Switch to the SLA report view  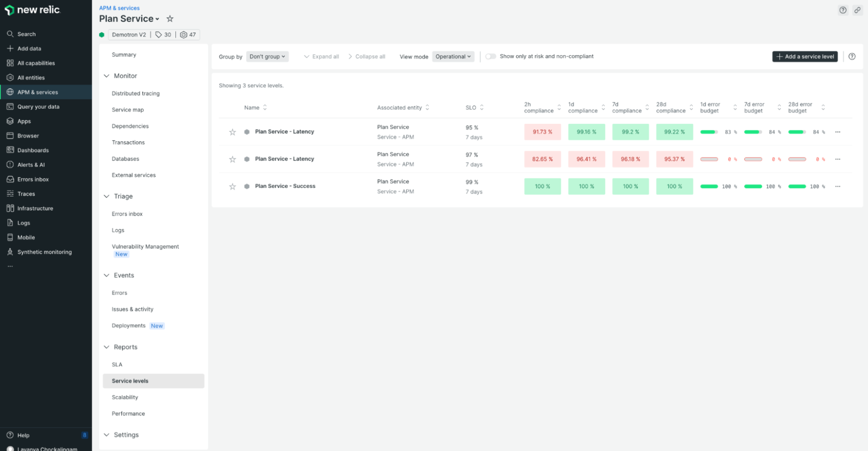[x=117, y=364]
